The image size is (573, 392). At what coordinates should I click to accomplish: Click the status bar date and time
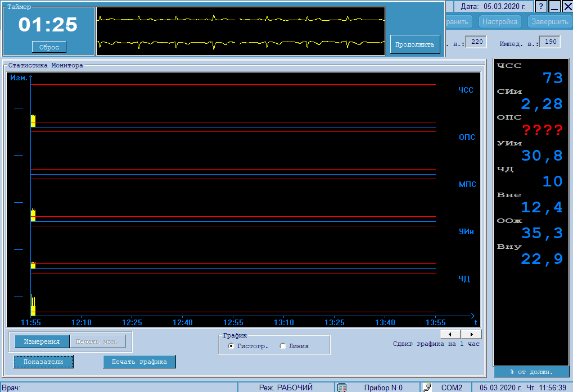522,388
